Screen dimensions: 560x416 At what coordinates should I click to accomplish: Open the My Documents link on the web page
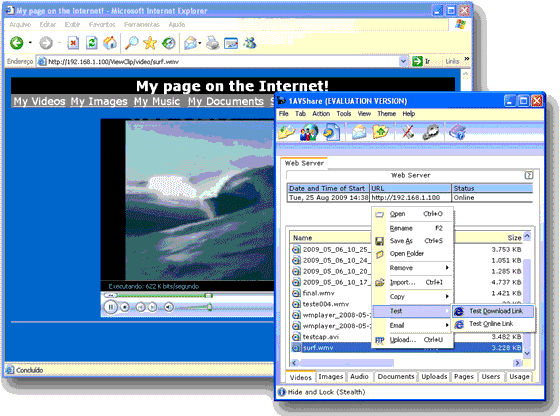pyautogui.click(x=226, y=101)
